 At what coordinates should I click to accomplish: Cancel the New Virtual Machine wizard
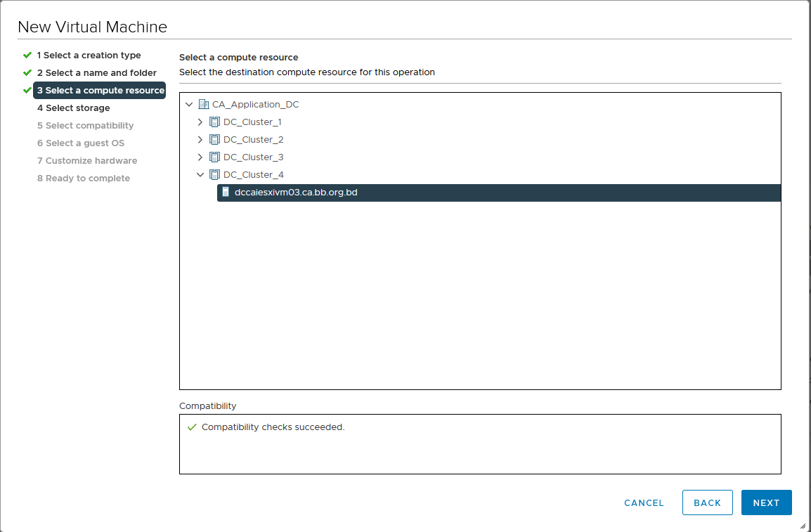click(644, 503)
